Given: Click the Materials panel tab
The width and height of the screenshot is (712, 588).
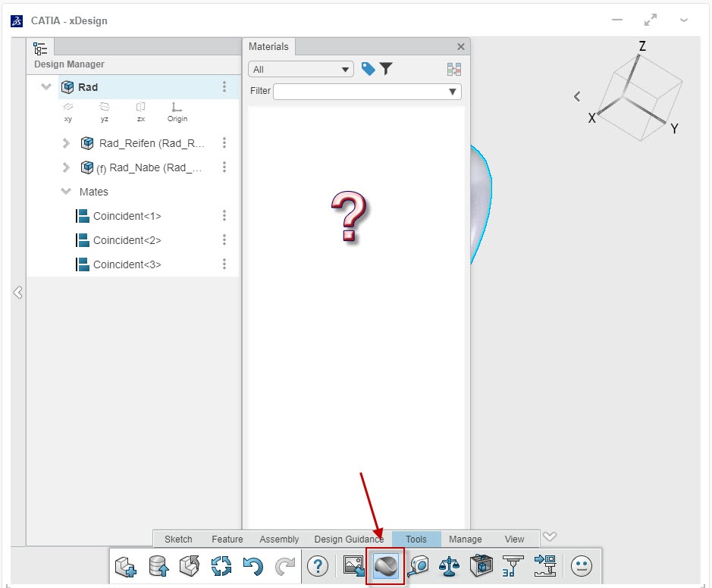Looking at the screenshot, I should pos(268,47).
